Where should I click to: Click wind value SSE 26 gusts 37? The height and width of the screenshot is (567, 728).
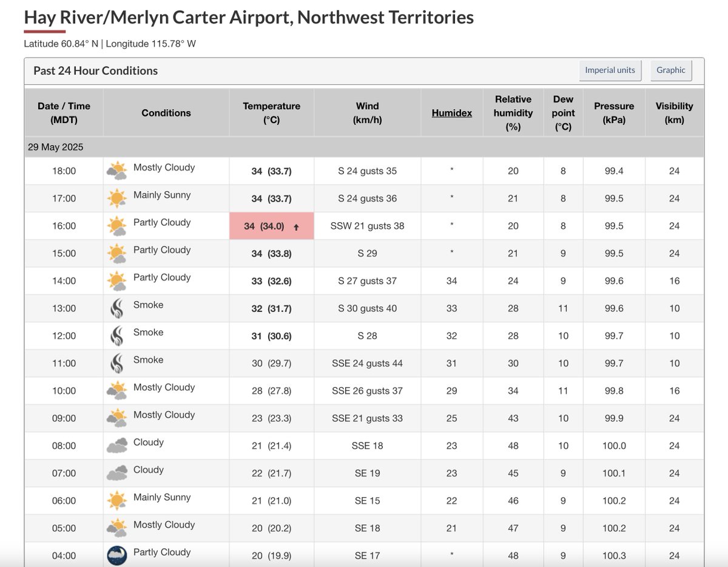[x=368, y=390]
